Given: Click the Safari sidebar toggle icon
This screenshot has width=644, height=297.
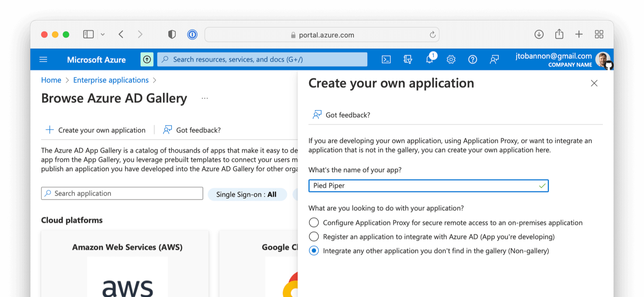Looking at the screenshot, I should [88, 35].
